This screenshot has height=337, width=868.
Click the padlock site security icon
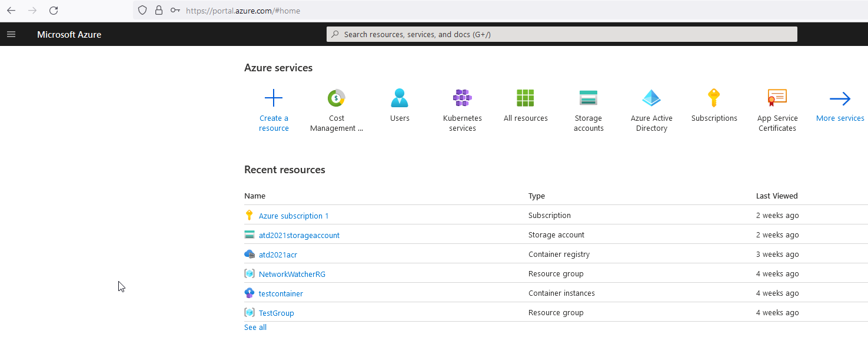[x=158, y=11]
